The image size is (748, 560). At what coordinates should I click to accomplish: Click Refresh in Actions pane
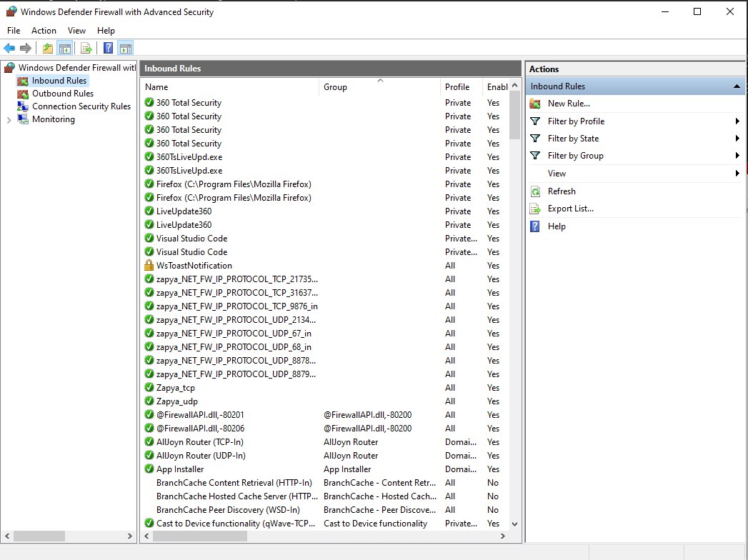pos(562,191)
